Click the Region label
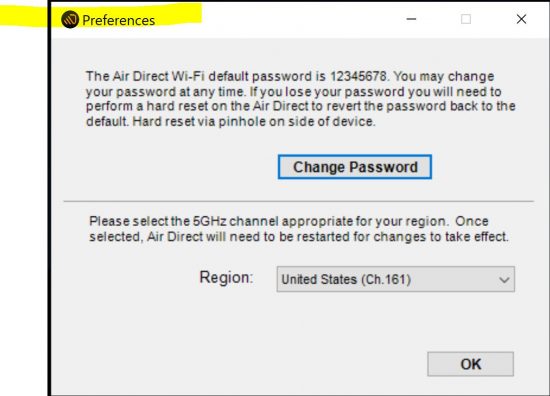Viewport: 550px width, 396px height. [x=226, y=277]
